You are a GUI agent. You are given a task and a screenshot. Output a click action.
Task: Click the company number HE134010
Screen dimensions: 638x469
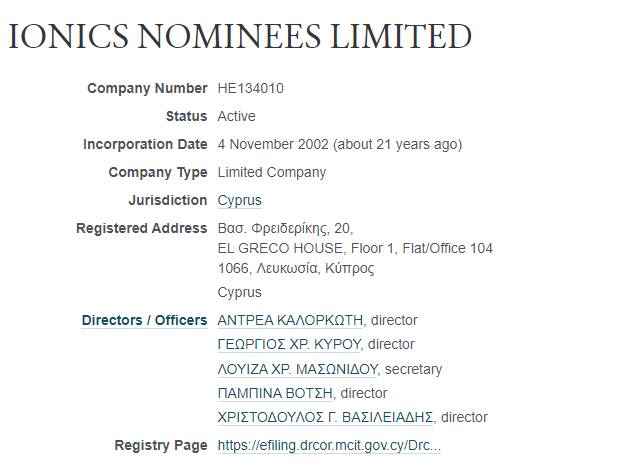click(x=251, y=88)
